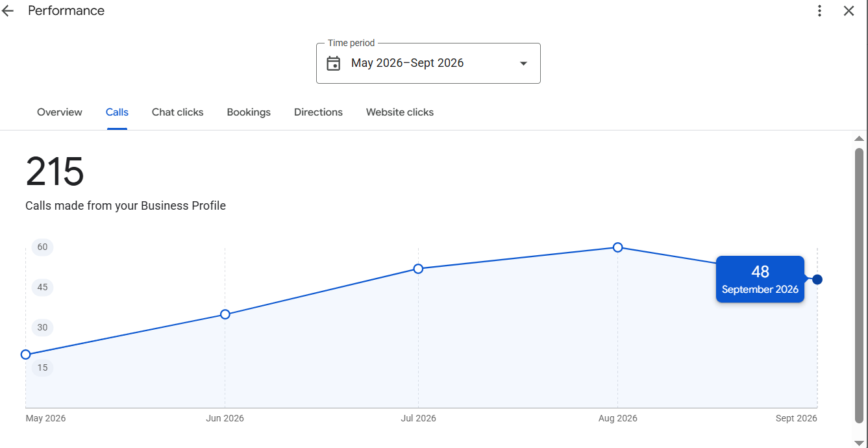The height and width of the screenshot is (448, 868).
Task: Open the Directions tab
Action: pos(318,112)
